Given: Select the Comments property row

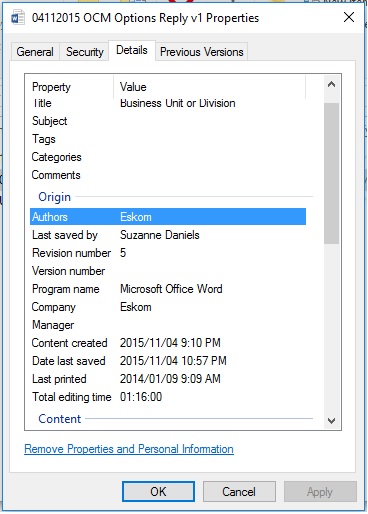Looking at the screenshot, I should click(168, 175).
